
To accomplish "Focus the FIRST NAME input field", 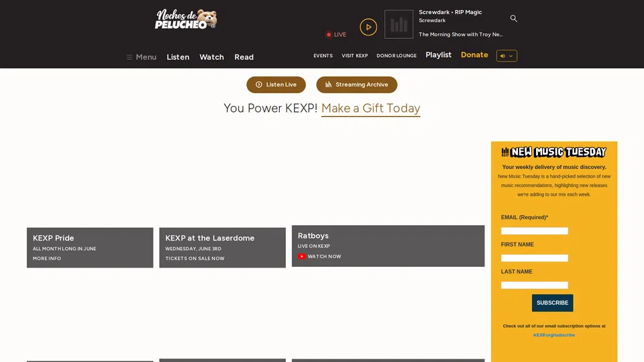I will click(x=535, y=258).
